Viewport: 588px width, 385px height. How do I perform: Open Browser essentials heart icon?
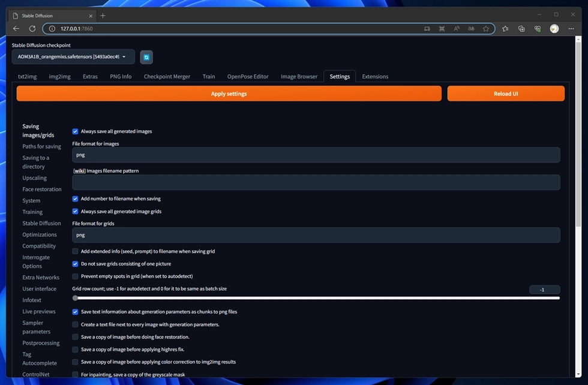pos(538,29)
